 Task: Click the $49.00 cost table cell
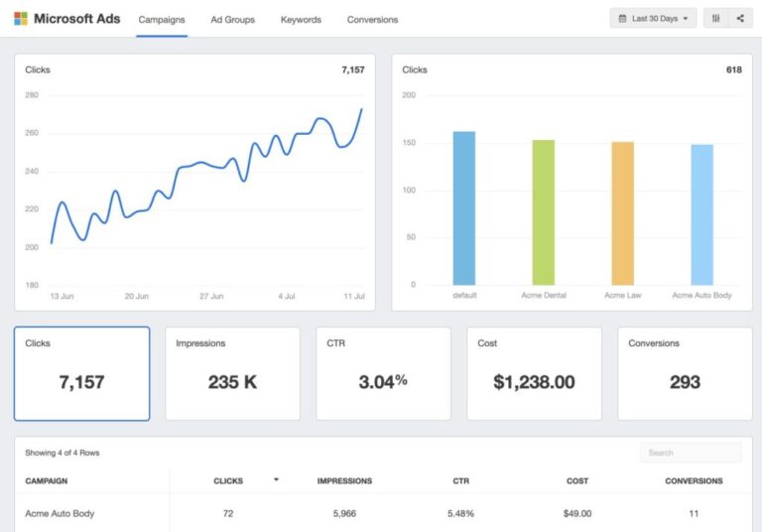pos(577,513)
